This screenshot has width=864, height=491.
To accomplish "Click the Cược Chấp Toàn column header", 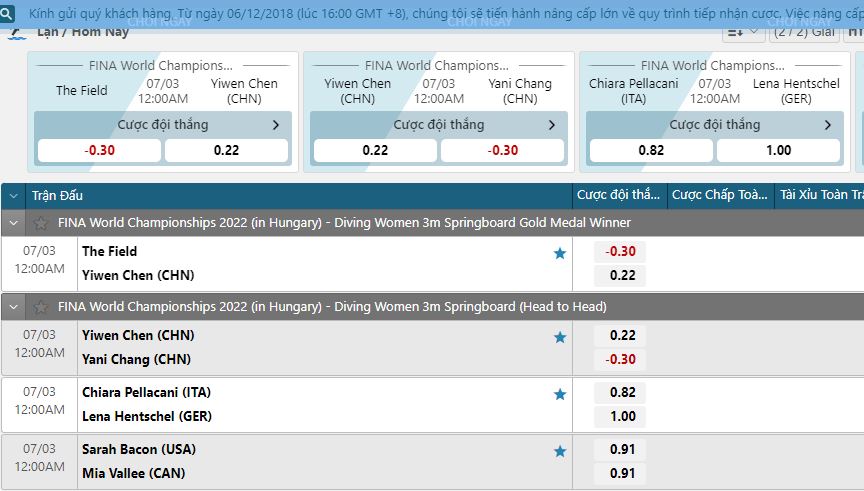I will [x=720, y=195].
